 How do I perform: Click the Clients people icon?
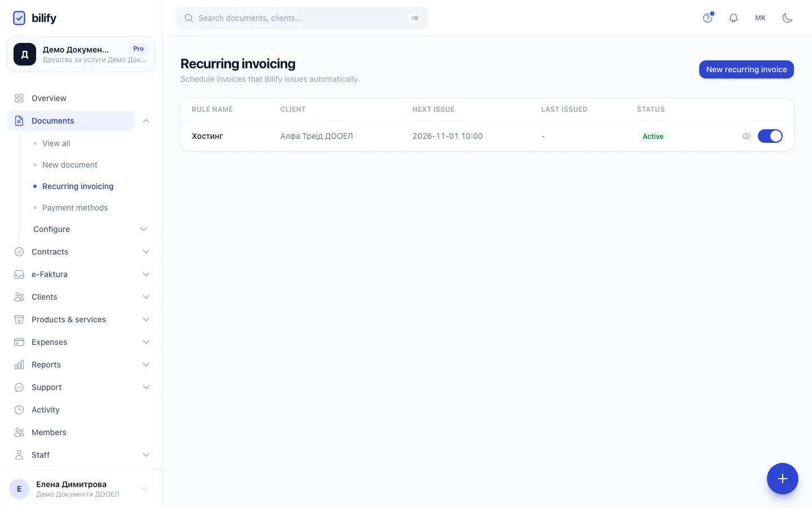(19, 297)
